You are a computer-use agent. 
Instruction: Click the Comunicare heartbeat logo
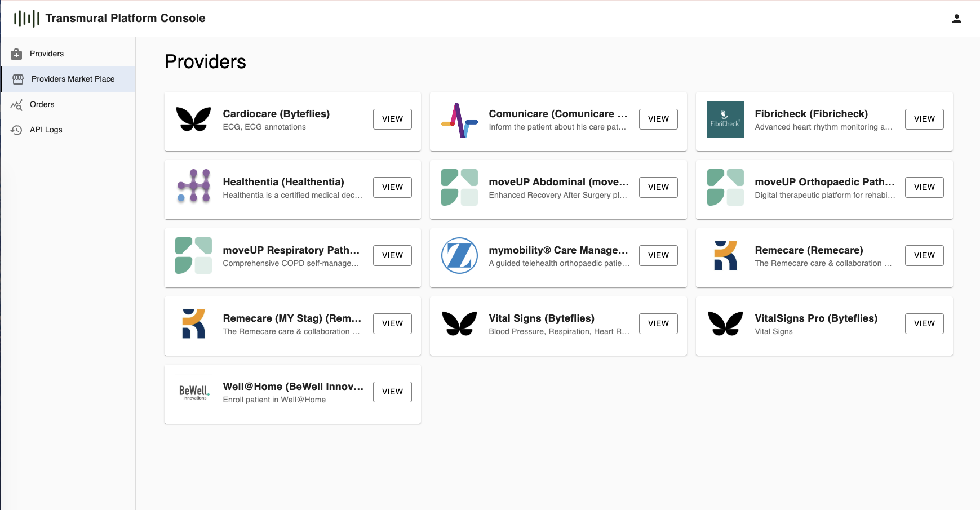pos(459,119)
